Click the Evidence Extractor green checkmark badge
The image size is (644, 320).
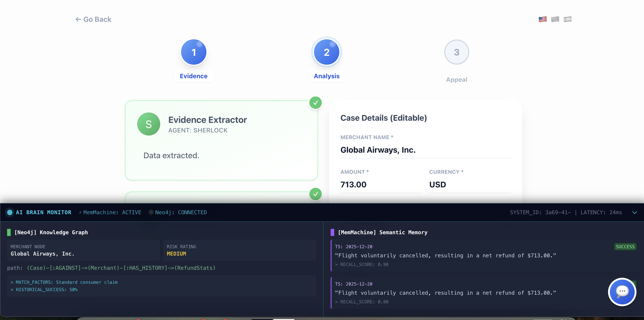click(x=316, y=103)
